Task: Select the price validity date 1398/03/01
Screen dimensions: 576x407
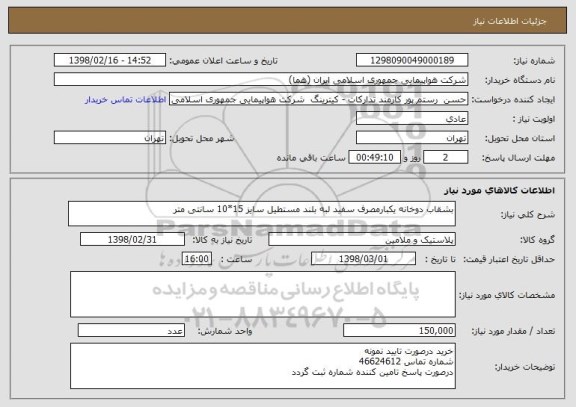Action: coord(363,259)
